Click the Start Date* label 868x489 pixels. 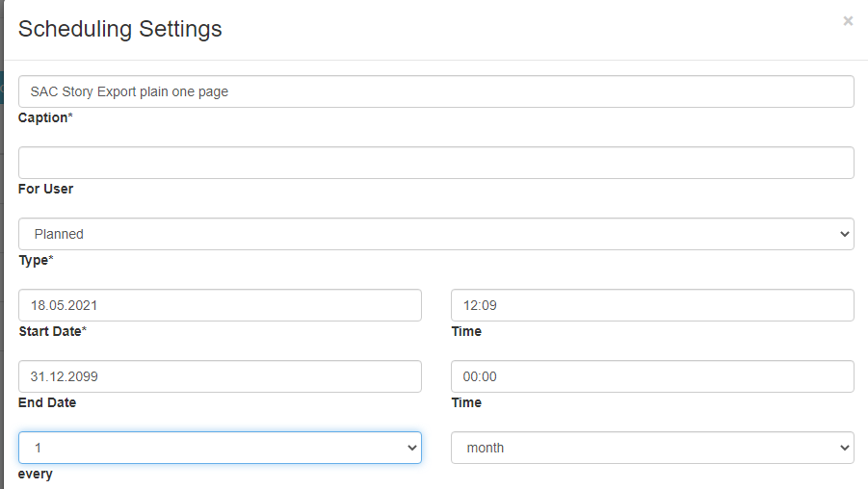(x=53, y=331)
